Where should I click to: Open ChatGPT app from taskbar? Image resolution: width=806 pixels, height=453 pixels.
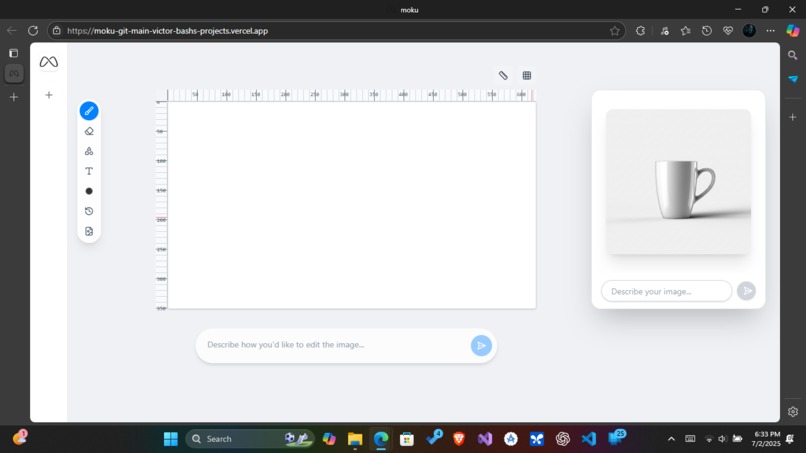563,439
